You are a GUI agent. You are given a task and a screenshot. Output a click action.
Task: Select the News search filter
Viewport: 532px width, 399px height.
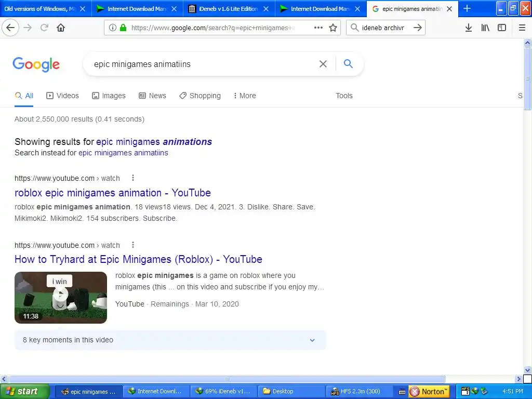click(x=152, y=96)
